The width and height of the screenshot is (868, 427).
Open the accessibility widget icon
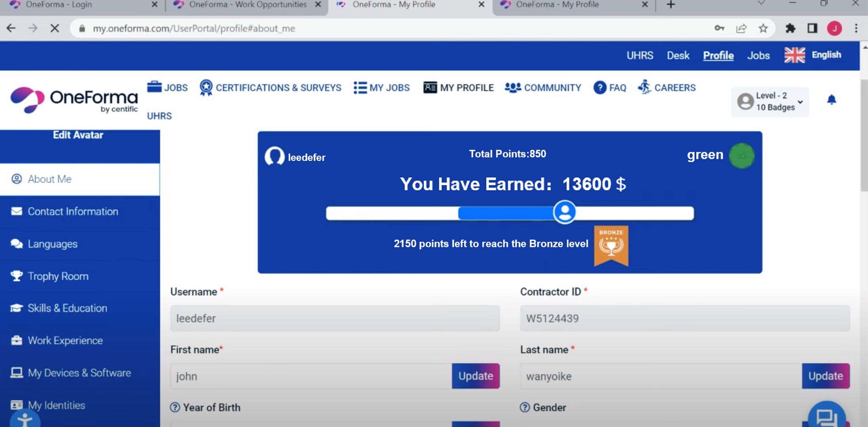25,419
